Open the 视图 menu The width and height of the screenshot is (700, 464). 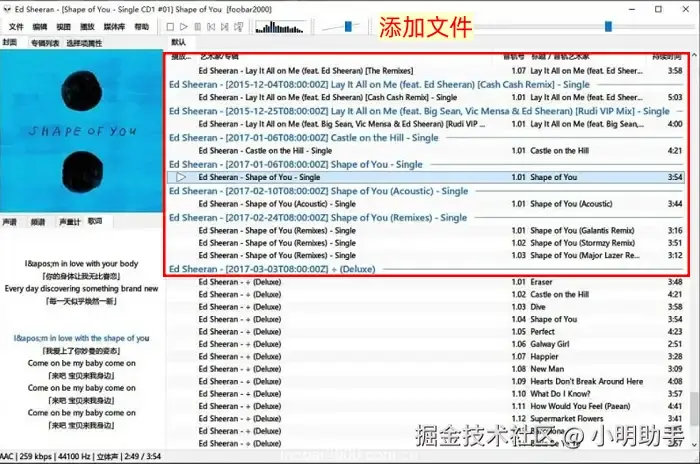pyautogui.click(x=63, y=27)
